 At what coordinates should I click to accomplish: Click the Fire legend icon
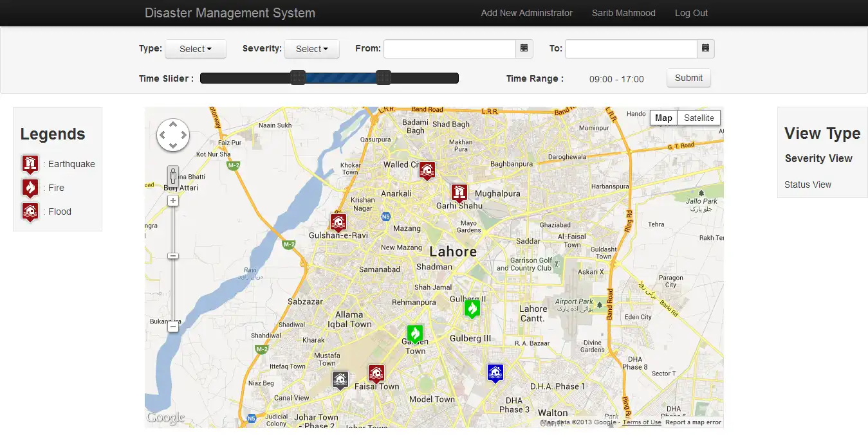point(30,188)
